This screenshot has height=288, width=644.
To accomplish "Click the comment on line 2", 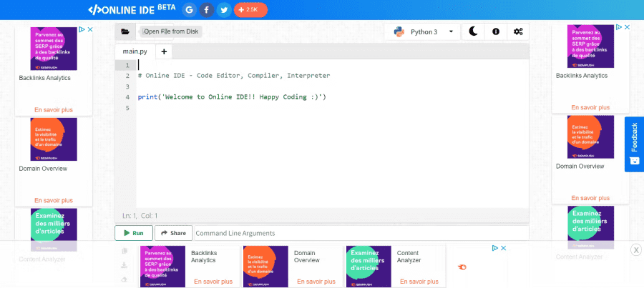I will tap(234, 76).
